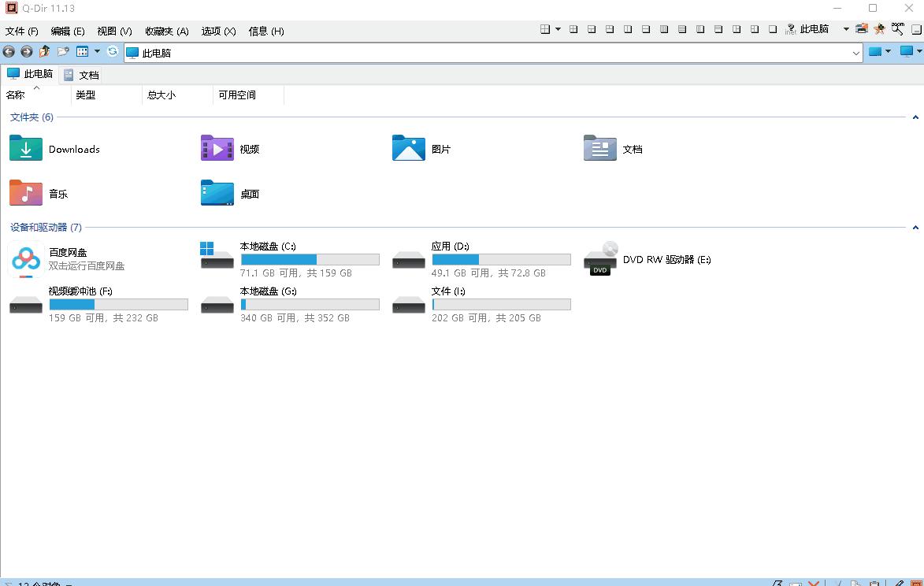Click the C: drive usage bar

[310, 259]
